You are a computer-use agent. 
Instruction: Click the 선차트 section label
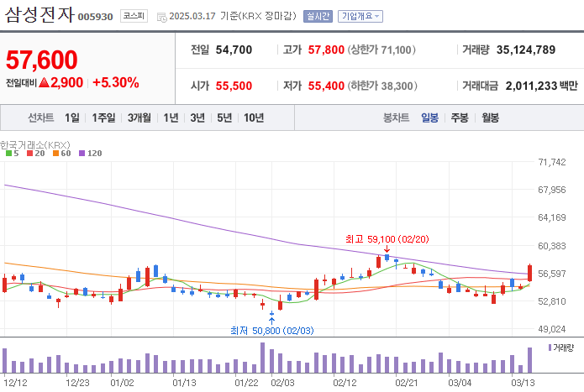tap(41, 118)
